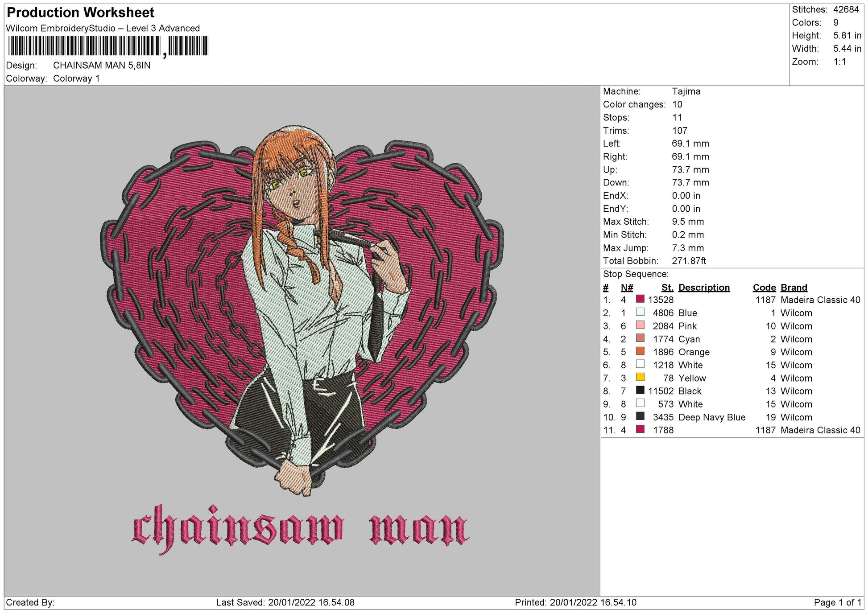Click the trims value 107
Image resolution: width=868 pixels, height=613 pixels.
tap(680, 131)
